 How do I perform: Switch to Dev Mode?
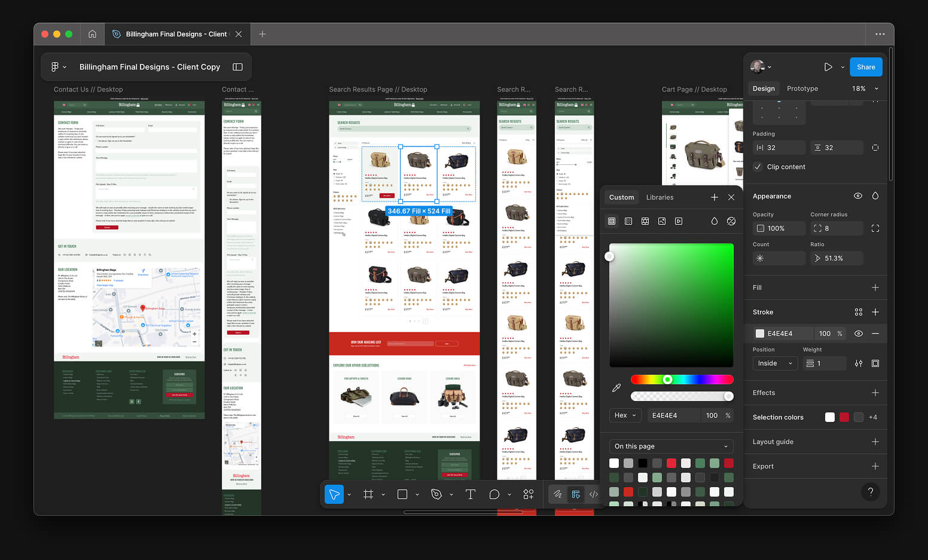point(594,494)
